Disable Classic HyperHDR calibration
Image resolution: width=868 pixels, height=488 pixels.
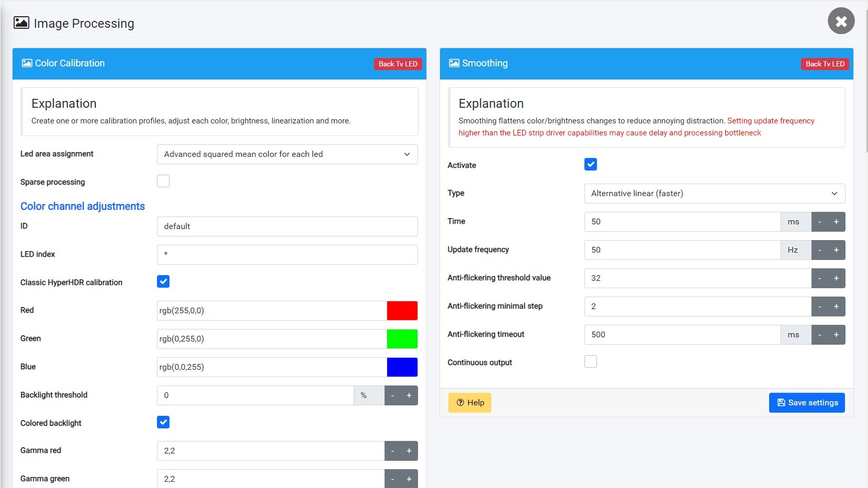click(163, 282)
